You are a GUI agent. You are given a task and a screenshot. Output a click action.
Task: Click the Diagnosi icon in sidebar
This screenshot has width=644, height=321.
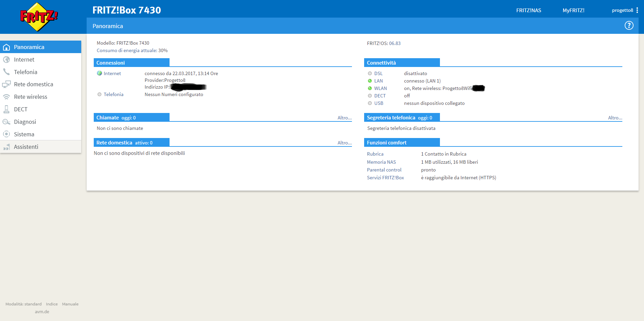6,122
